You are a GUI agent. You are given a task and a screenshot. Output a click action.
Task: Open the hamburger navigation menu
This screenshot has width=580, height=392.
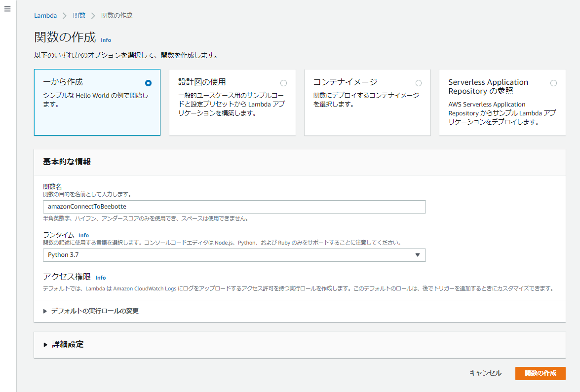pos(7,9)
